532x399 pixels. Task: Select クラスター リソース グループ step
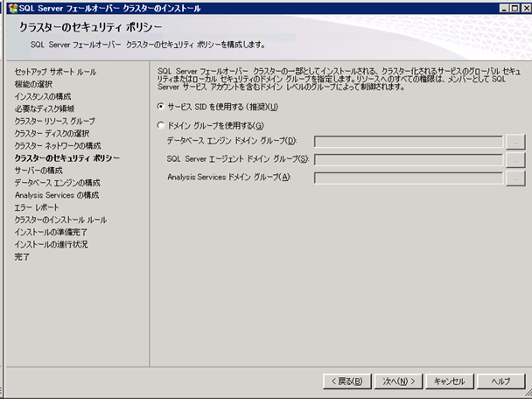[54, 121]
